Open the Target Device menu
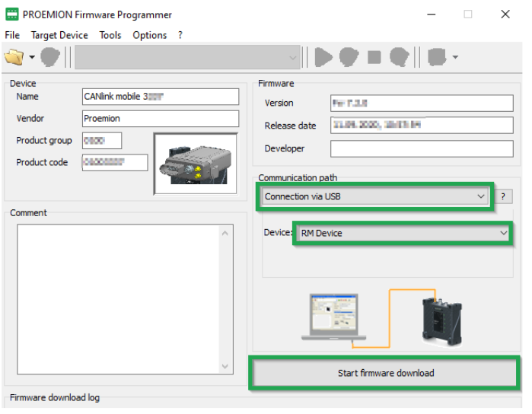Image resolution: width=532 pixels, height=414 pixels. coord(59,35)
